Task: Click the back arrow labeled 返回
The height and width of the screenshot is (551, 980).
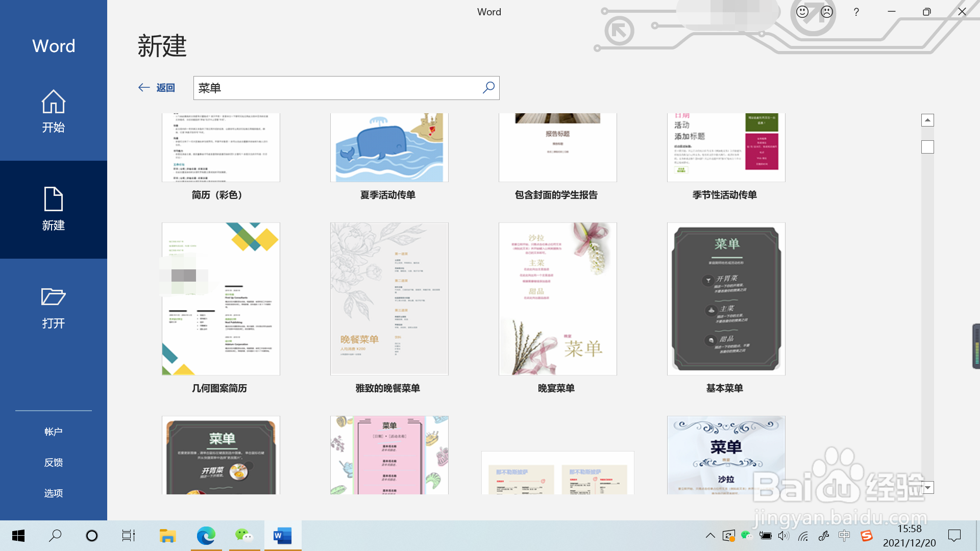Action: 157,88
